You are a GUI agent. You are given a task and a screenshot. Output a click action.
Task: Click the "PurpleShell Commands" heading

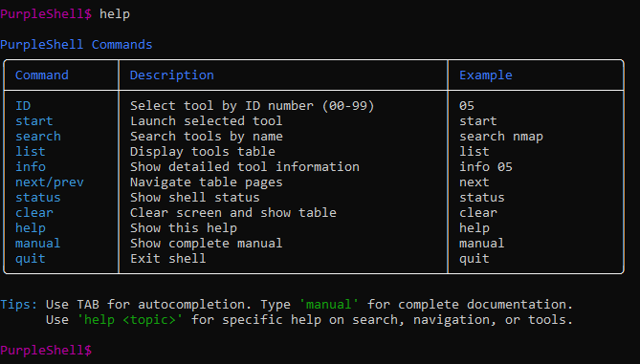(77, 45)
